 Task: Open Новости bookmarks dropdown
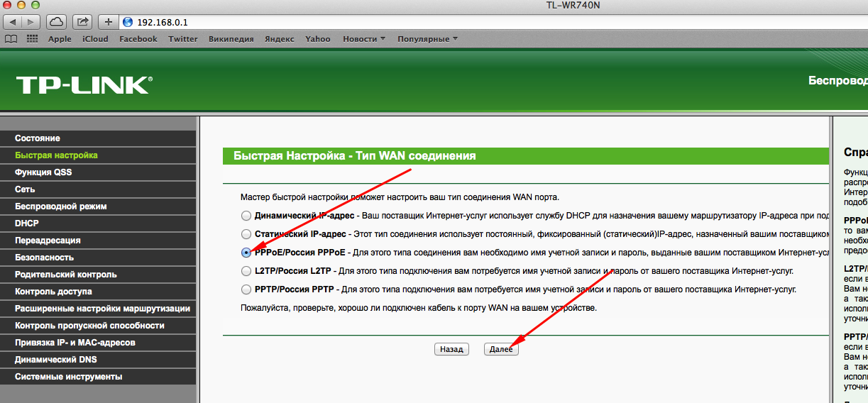(364, 39)
